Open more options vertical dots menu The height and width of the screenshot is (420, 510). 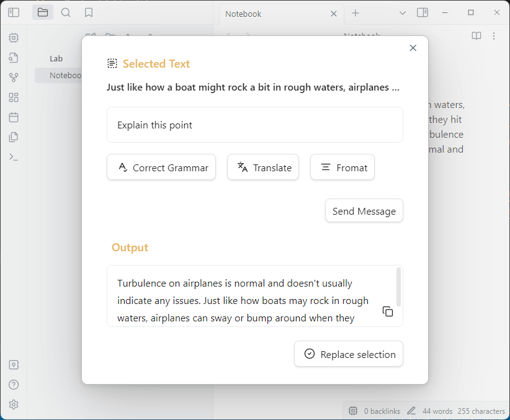click(494, 36)
